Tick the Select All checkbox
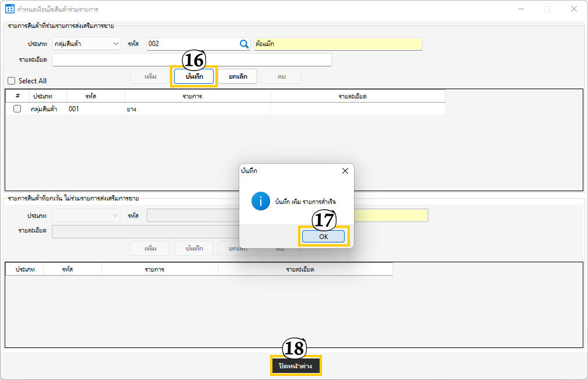 pyautogui.click(x=12, y=81)
